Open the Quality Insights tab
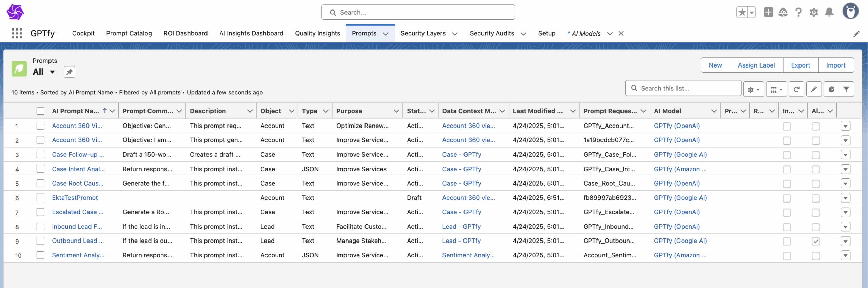 click(x=317, y=33)
